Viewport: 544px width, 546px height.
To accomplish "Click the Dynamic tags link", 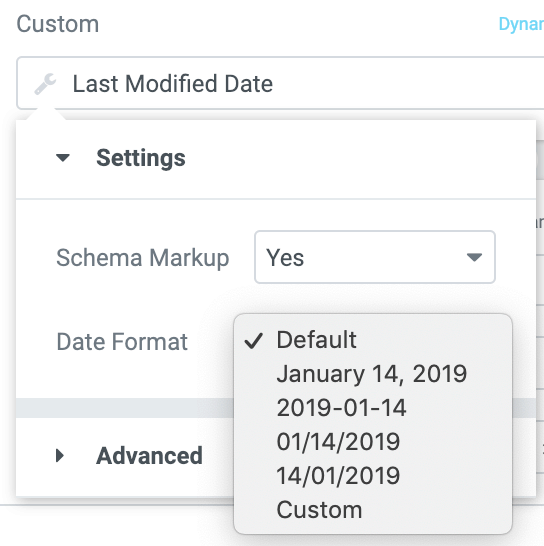I will pos(521,24).
